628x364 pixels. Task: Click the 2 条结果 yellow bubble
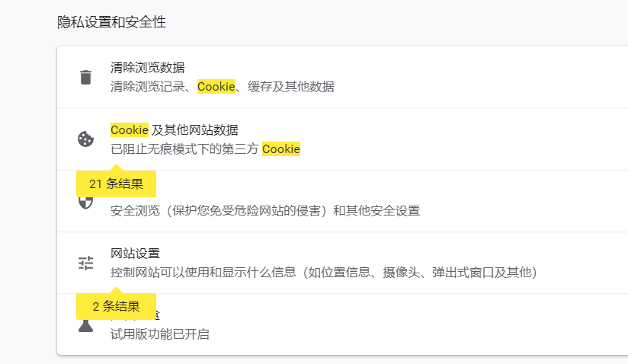click(x=116, y=307)
